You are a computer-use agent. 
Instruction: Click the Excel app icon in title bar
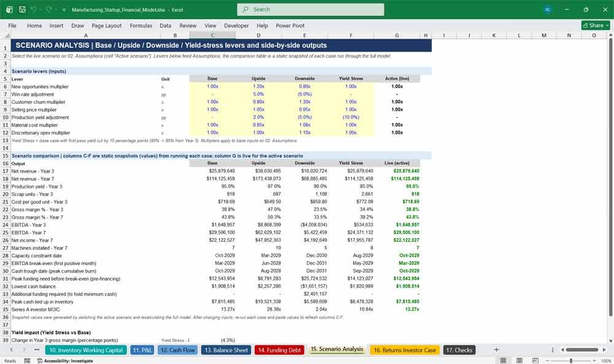(x=9, y=9)
